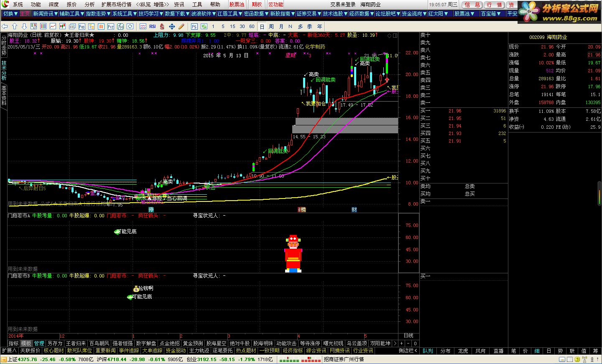This screenshot has width=602, height=364.
Task: Click the 行情 button at top right
Action: coord(495,5)
